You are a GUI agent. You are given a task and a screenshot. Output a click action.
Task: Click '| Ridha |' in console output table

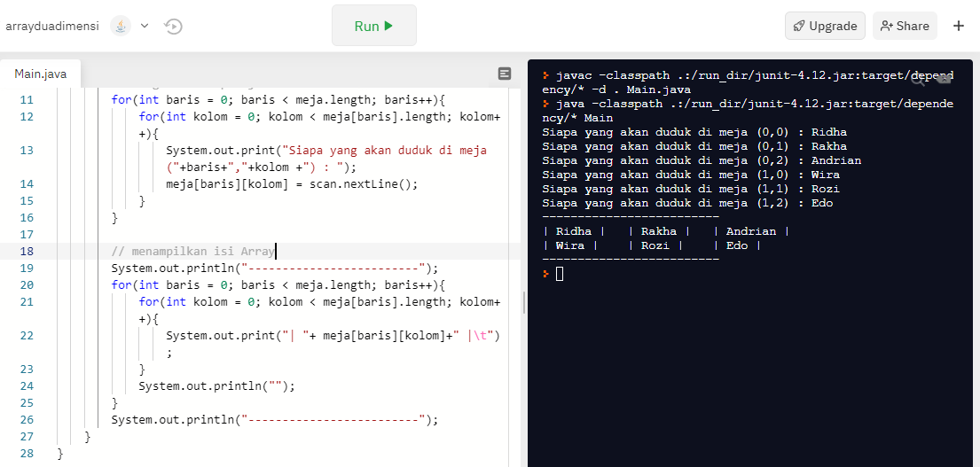click(x=574, y=231)
